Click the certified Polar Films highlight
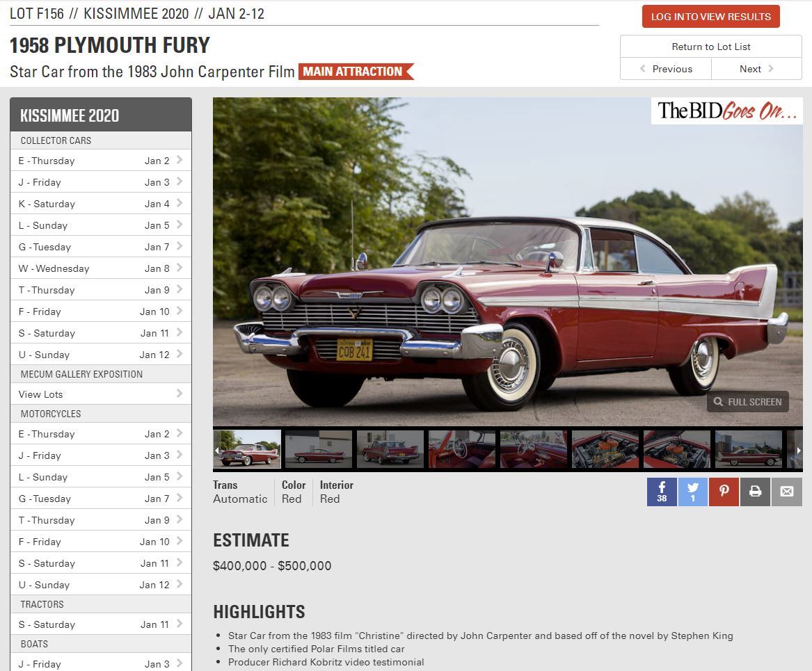The width and height of the screenshot is (812, 671). [x=316, y=649]
